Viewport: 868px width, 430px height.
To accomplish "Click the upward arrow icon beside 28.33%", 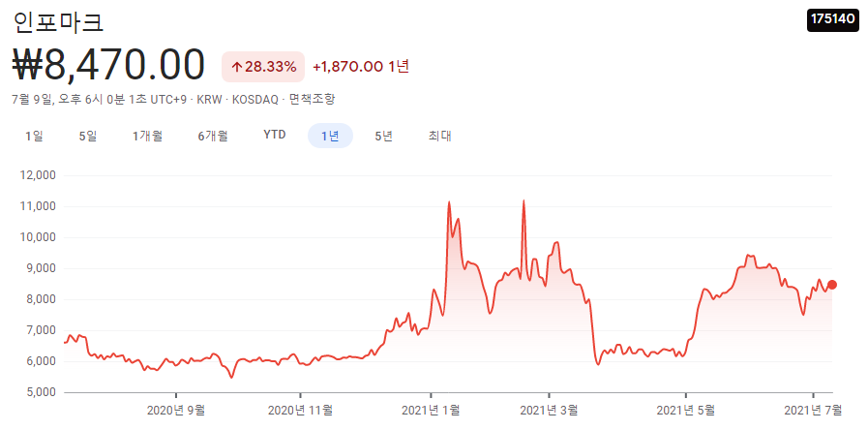I will coord(237,67).
